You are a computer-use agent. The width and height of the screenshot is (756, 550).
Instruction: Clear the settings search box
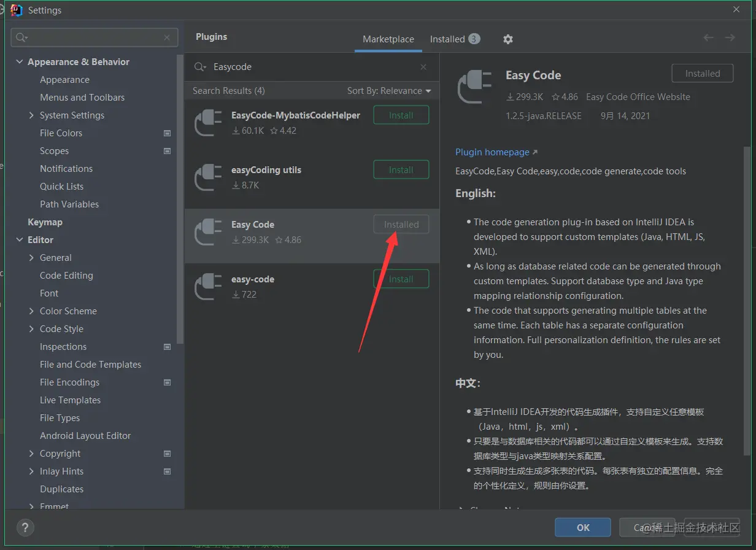point(167,37)
